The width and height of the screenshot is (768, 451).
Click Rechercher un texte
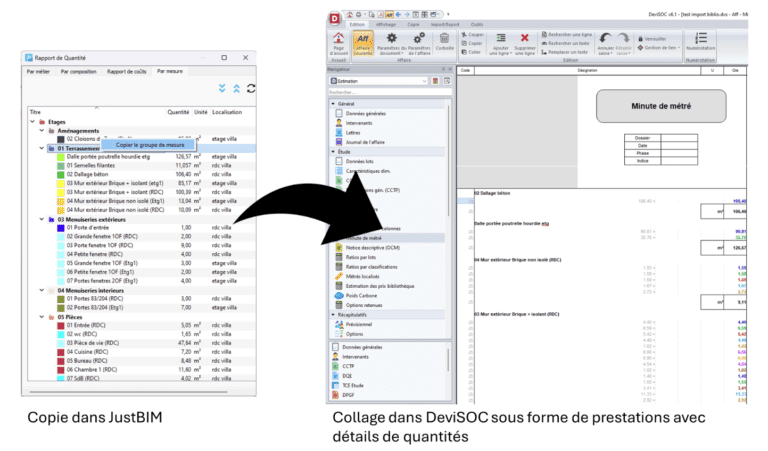(x=565, y=44)
